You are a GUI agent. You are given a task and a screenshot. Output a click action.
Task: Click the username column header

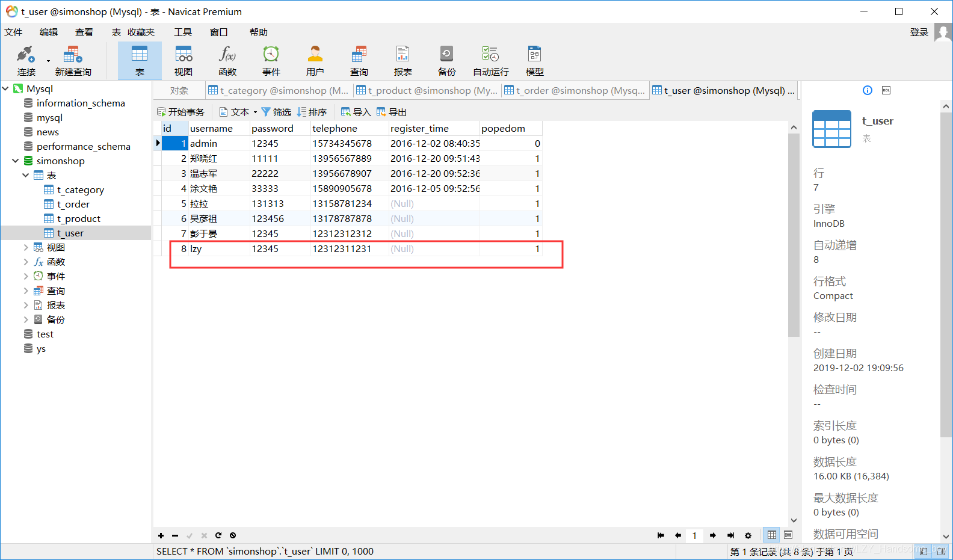coord(218,128)
